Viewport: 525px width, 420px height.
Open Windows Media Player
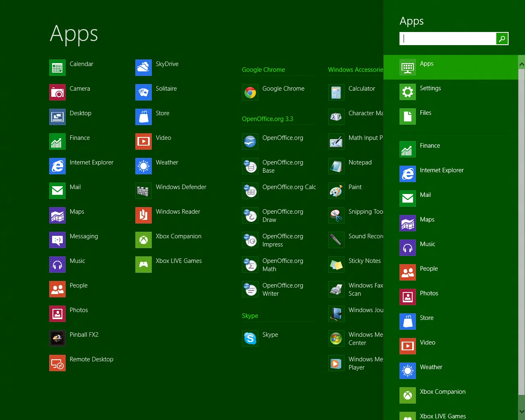(336, 363)
